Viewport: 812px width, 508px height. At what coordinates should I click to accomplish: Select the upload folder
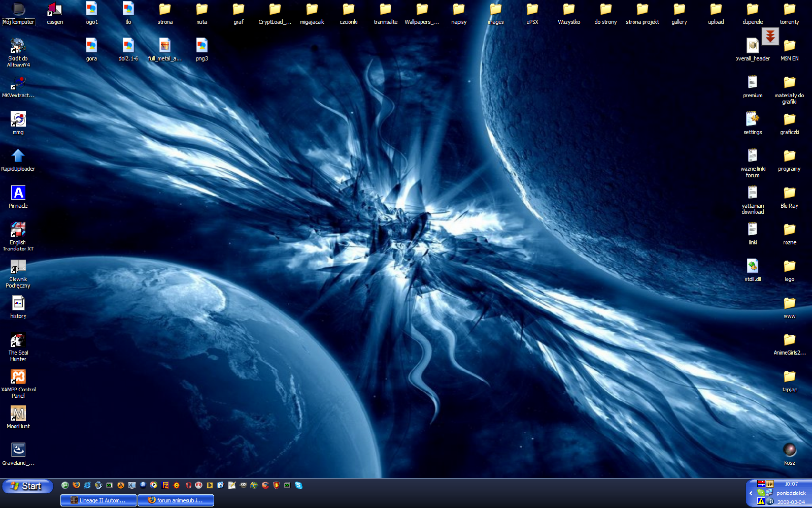pos(716,13)
